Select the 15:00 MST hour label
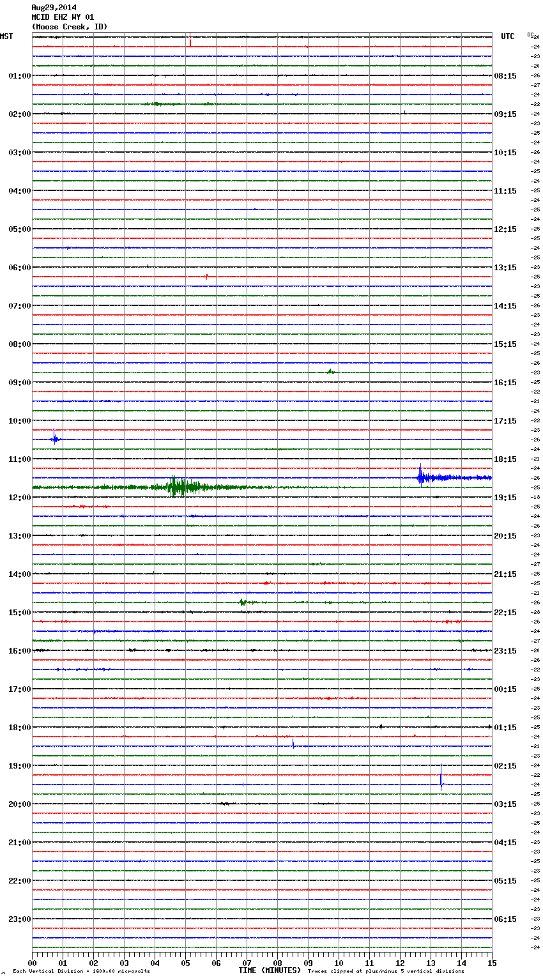543x980 pixels. tap(20, 613)
